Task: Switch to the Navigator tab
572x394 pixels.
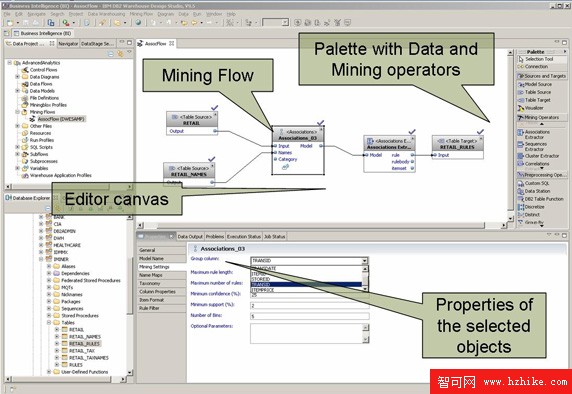Action: (x=68, y=44)
